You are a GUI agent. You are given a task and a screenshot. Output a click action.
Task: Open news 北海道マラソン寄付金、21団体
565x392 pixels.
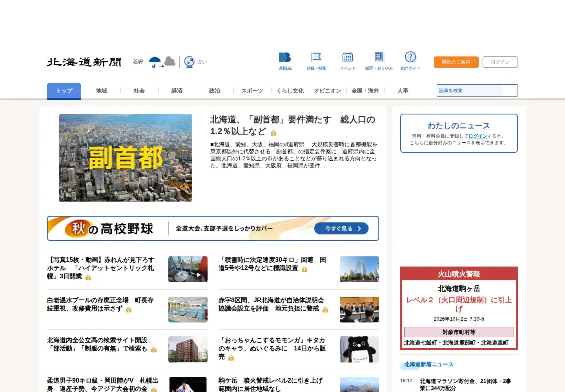(465, 385)
